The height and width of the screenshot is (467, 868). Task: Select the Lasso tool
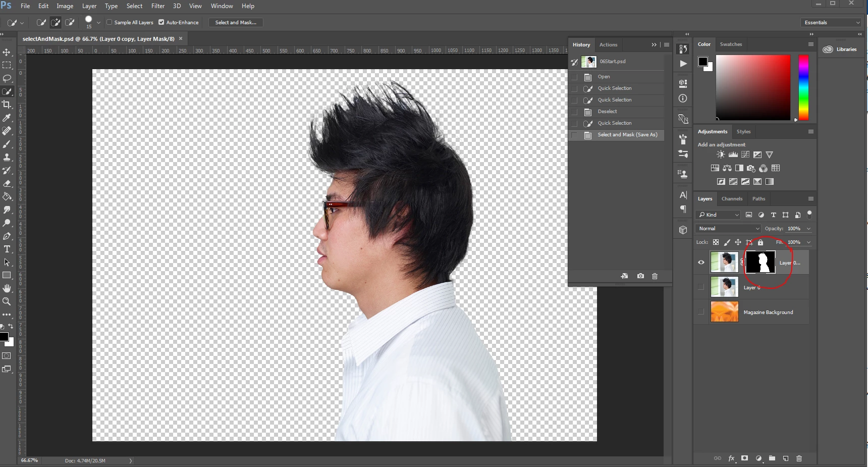(x=7, y=79)
